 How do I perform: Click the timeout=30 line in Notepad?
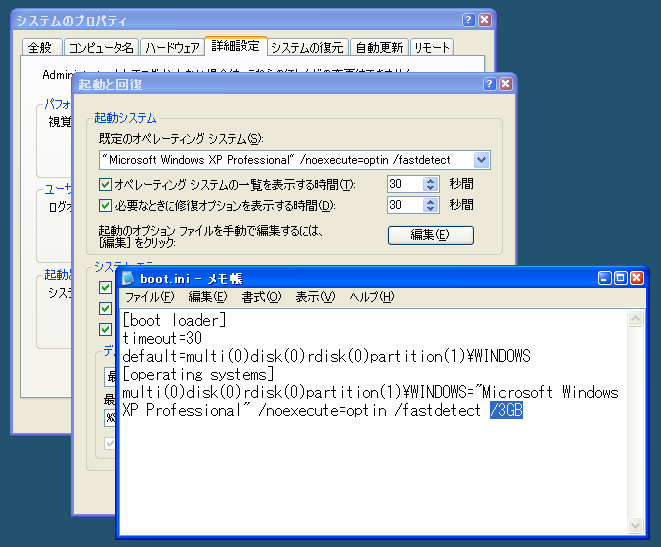(x=162, y=338)
